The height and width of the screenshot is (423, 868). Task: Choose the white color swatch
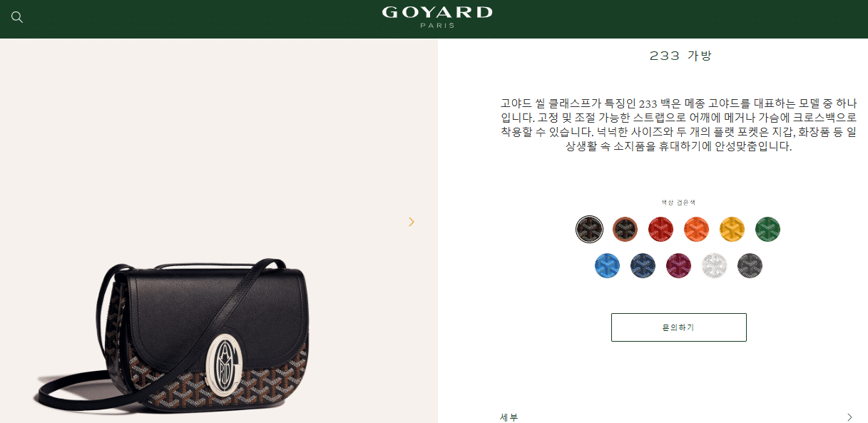pos(714,265)
